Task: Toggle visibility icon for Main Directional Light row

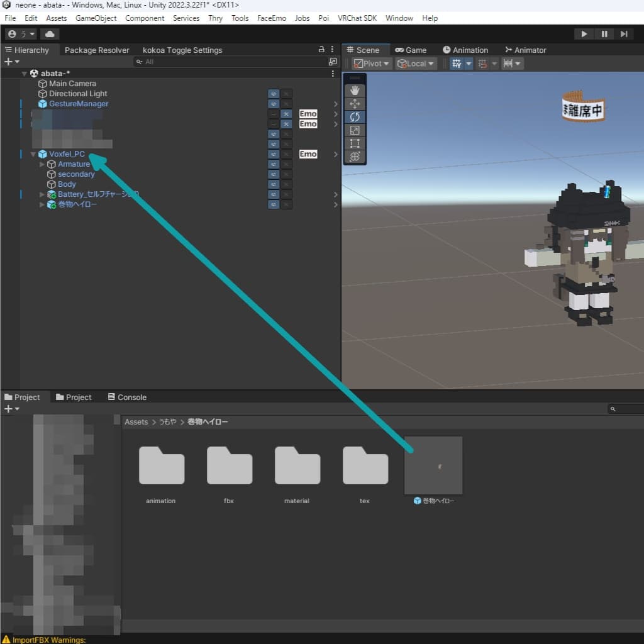Action: 274,94
